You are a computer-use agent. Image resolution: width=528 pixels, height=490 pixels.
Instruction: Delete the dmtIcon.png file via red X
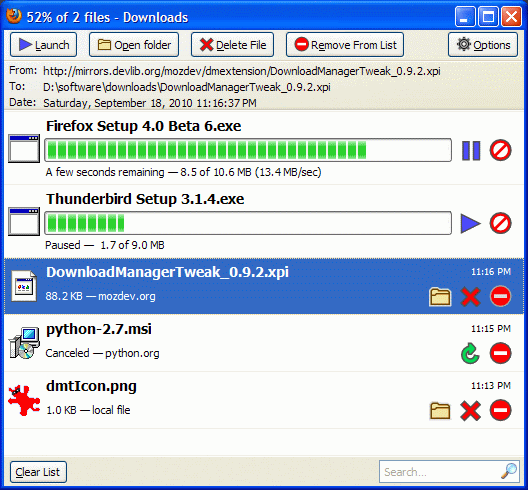pyautogui.click(x=470, y=411)
